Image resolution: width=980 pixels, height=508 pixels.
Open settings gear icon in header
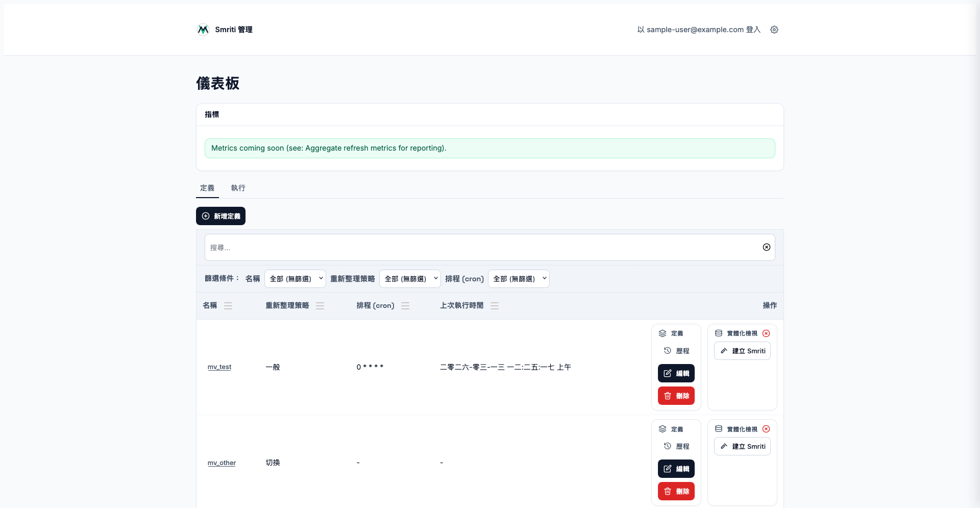tap(774, 30)
